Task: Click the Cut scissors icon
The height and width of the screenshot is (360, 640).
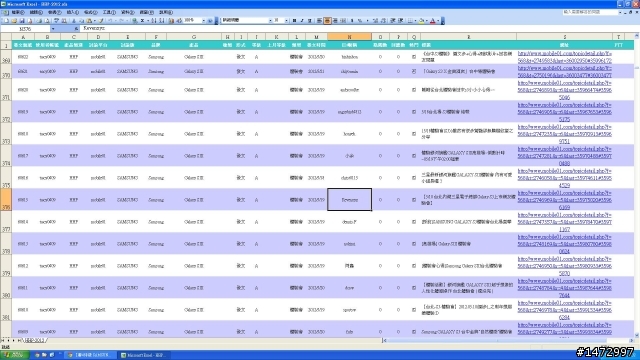Action: coord(74,21)
